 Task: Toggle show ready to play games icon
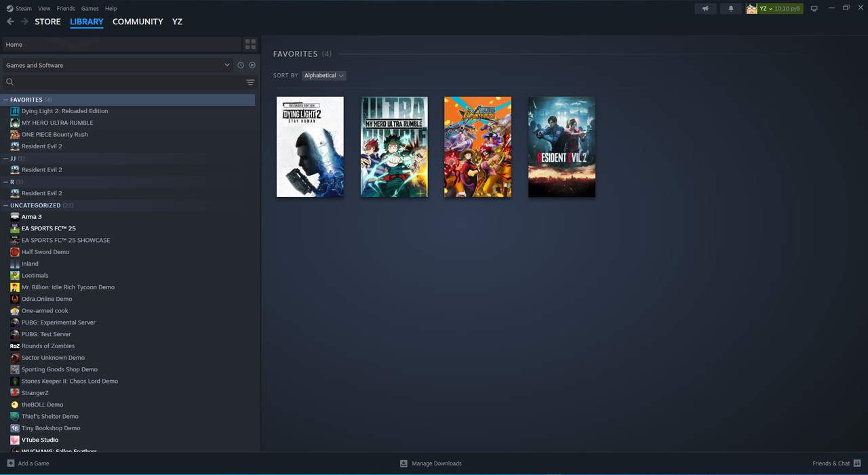[252, 65]
